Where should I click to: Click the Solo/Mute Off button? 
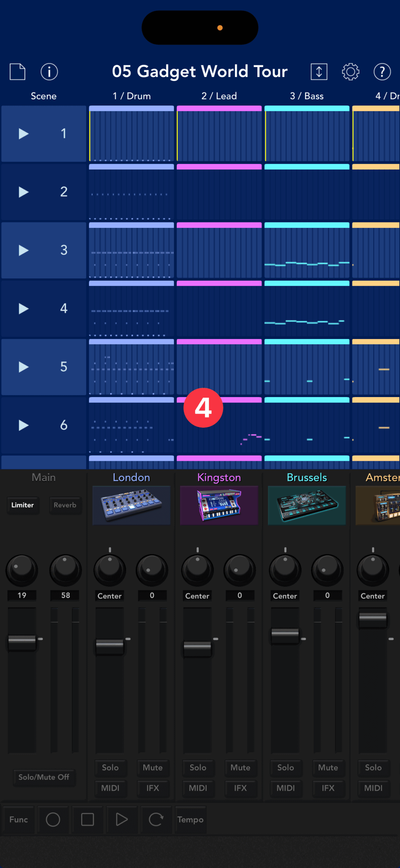tap(44, 777)
